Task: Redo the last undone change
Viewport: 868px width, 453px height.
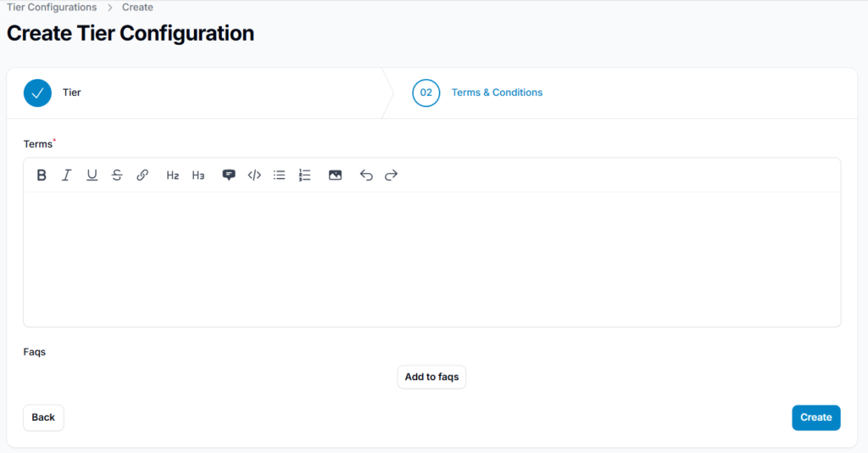Action: [x=391, y=176]
